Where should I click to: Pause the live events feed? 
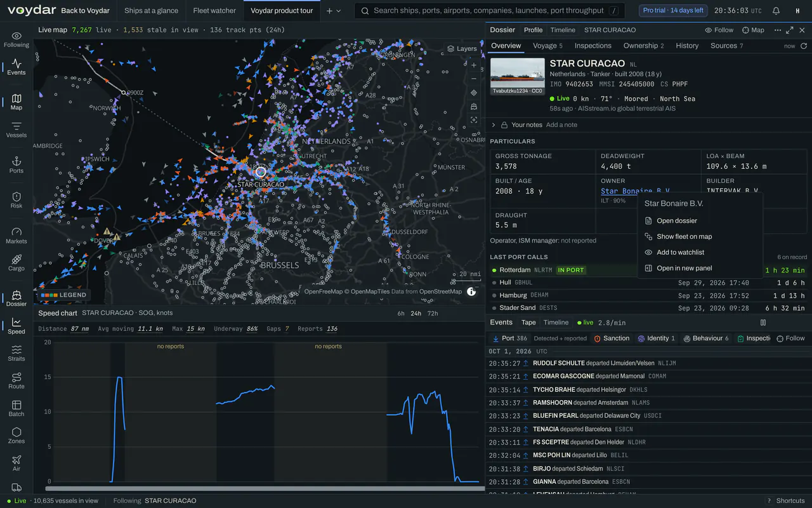763,323
